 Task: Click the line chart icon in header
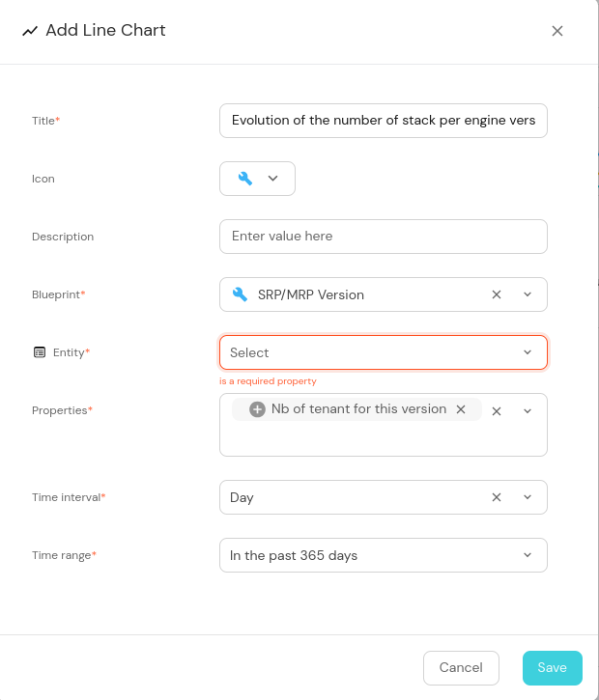[30, 31]
